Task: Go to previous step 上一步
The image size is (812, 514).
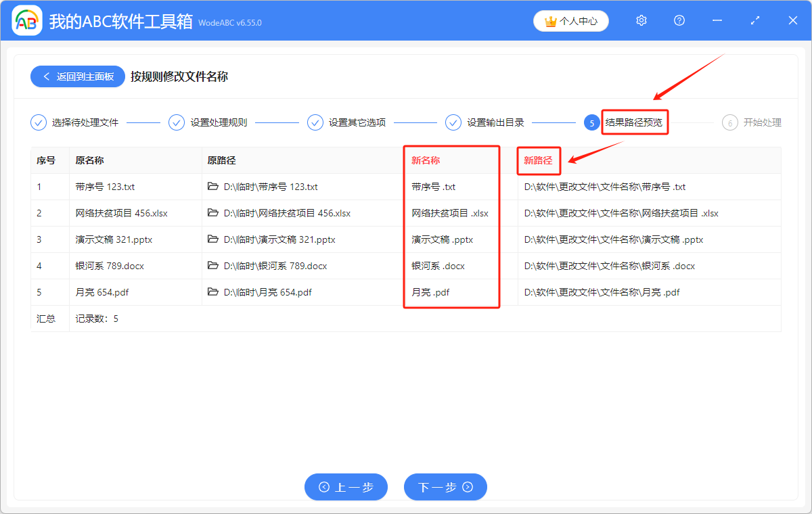Action: (346, 487)
